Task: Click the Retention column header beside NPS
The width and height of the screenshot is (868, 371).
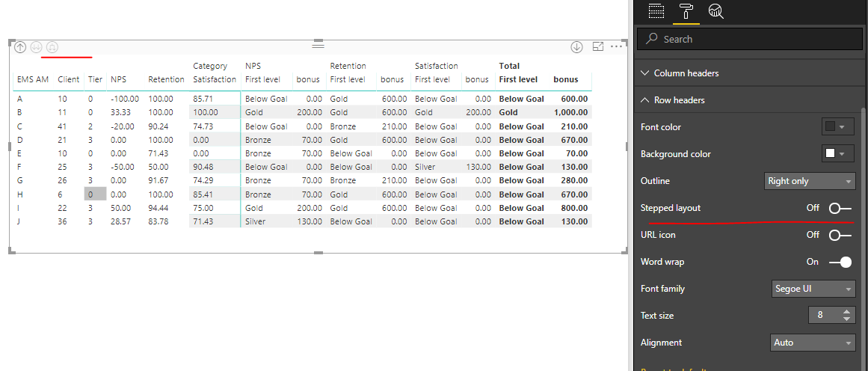Action: pyautogui.click(x=166, y=79)
